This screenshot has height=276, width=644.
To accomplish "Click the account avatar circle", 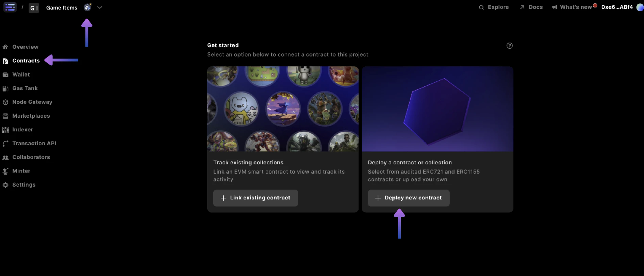I will point(640,7).
